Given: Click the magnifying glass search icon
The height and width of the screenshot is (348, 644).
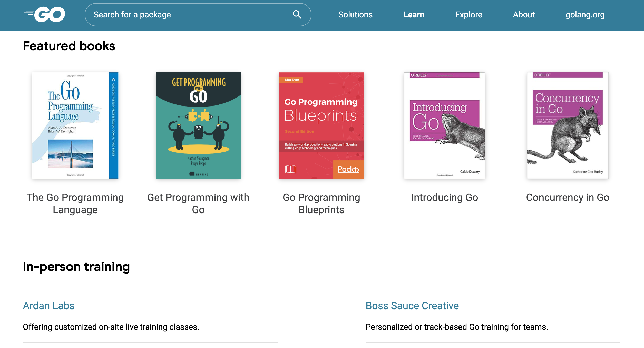Looking at the screenshot, I should pyautogui.click(x=297, y=15).
